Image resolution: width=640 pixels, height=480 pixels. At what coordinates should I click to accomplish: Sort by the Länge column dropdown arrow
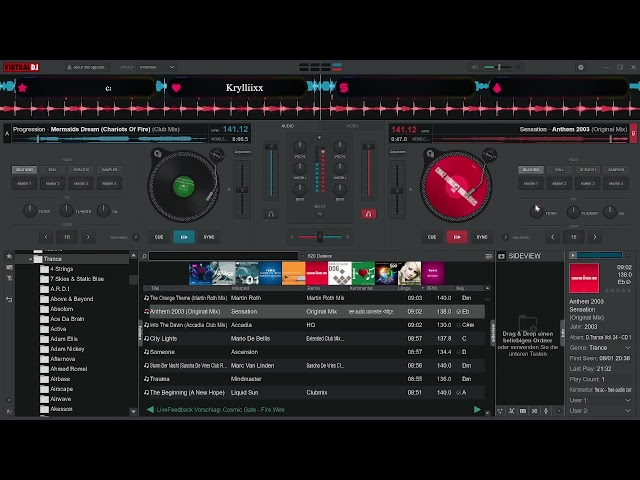(x=422, y=288)
